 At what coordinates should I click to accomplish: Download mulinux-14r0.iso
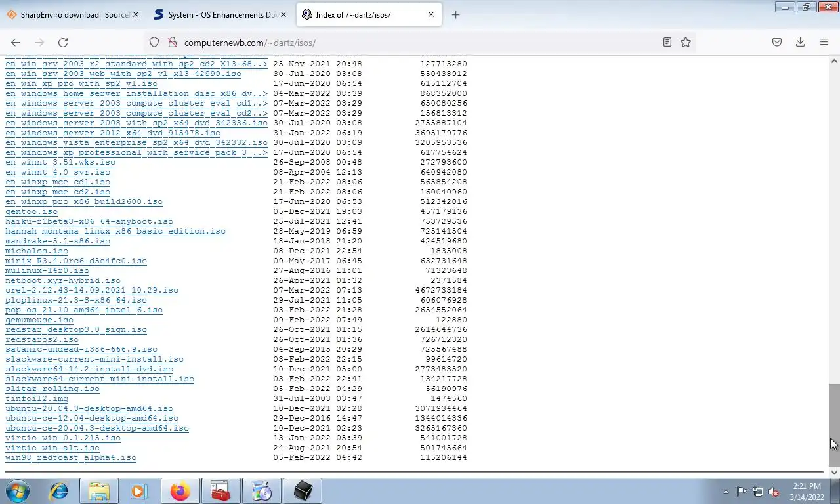tap(47, 270)
